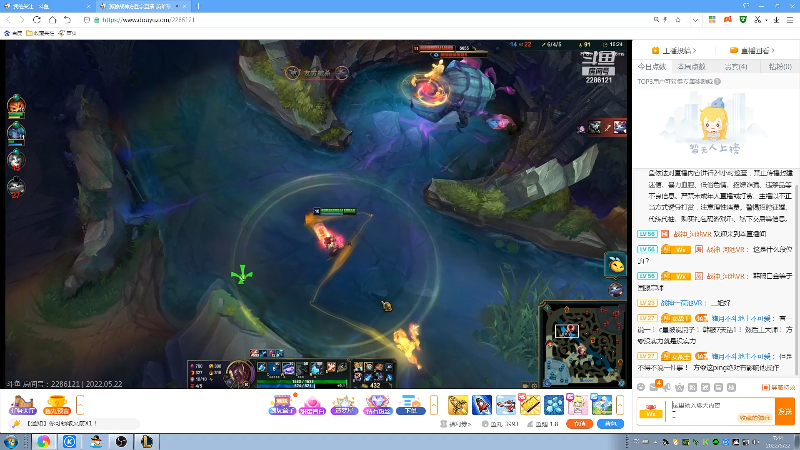Click the horn broadcast icon in chat toolbar
This screenshot has height=450, width=800.
pos(667,387)
